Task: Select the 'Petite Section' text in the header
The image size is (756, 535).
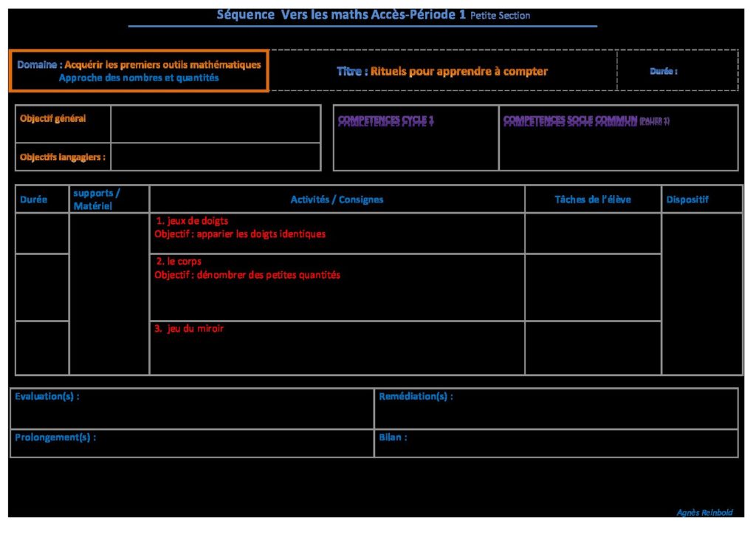Action: pyautogui.click(x=500, y=16)
